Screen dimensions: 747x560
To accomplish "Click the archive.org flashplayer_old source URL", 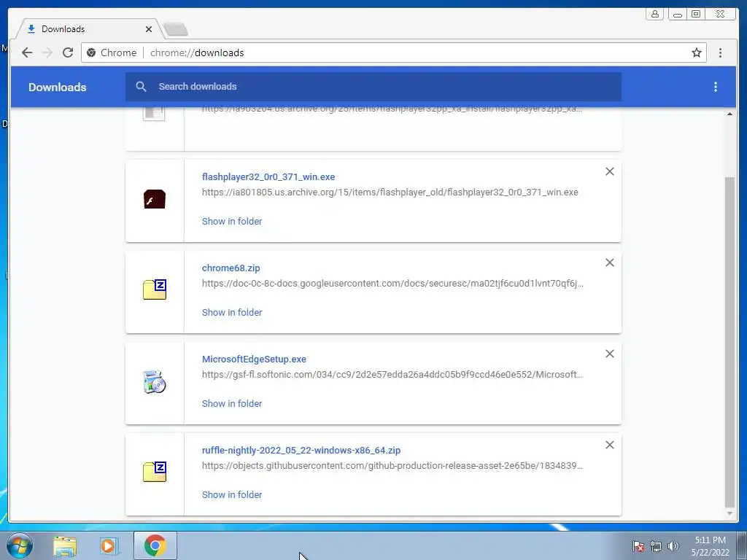I will coord(390,192).
